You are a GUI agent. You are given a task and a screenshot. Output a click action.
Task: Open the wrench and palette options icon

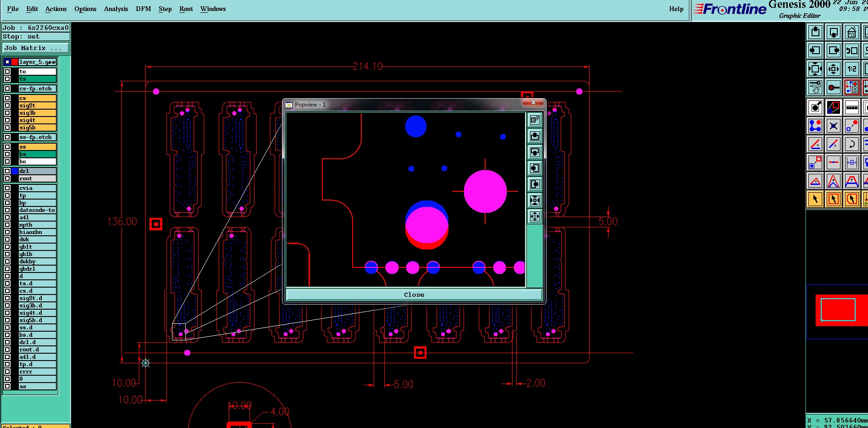pos(815,87)
